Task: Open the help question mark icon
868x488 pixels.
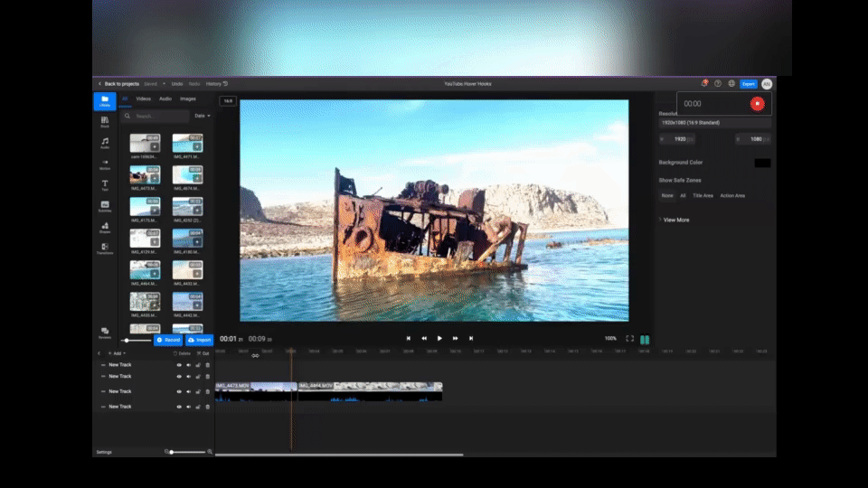Action: pos(718,83)
